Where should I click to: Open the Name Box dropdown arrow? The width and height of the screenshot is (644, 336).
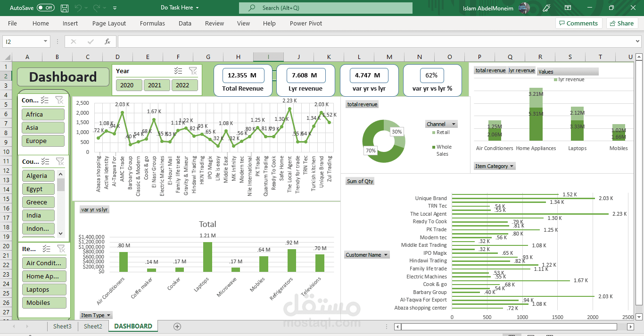pos(45,42)
